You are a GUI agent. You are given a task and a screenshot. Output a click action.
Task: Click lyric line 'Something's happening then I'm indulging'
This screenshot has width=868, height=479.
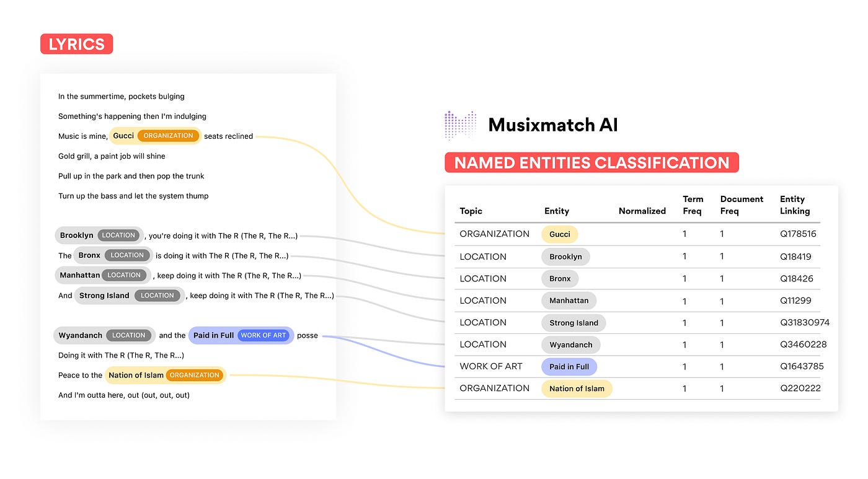click(133, 116)
